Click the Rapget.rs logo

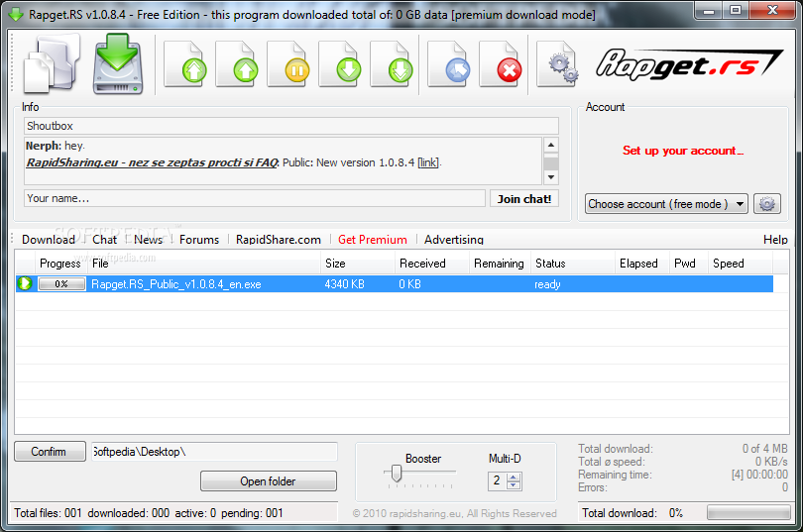689,65
